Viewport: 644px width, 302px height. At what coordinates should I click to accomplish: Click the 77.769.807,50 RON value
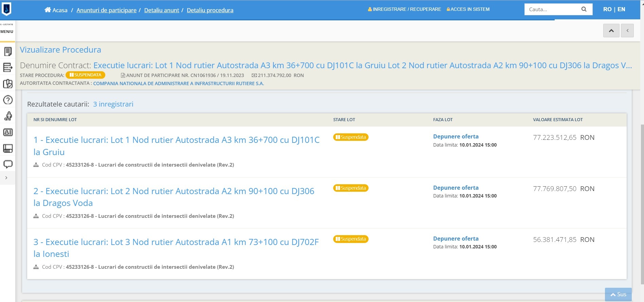click(564, 189)
